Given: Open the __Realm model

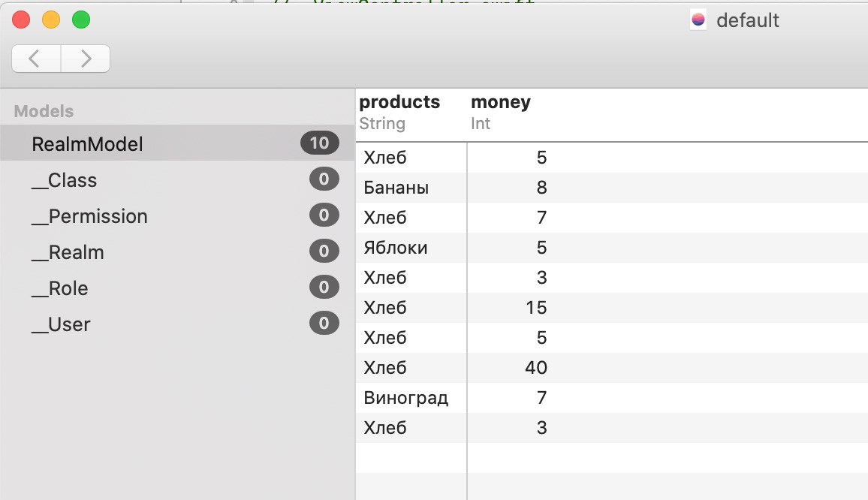Looking at the screenshot, I should click(x=68, y=252).
